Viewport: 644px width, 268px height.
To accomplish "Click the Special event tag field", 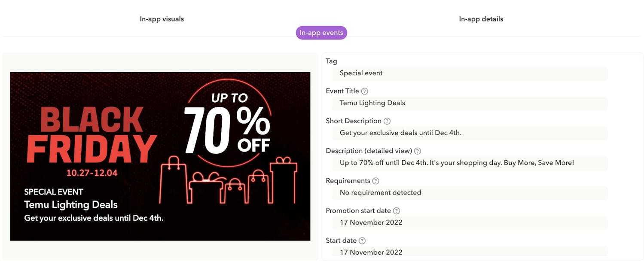I will click(x=470, y=73).
